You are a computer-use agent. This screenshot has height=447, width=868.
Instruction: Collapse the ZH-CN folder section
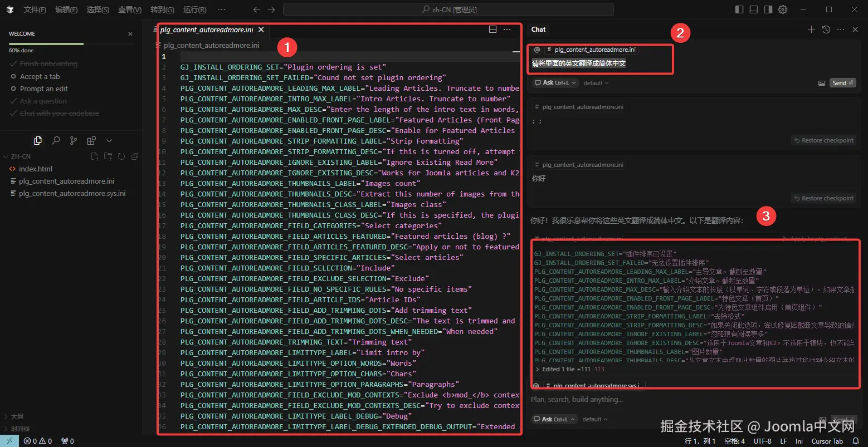tap(20, 156)
